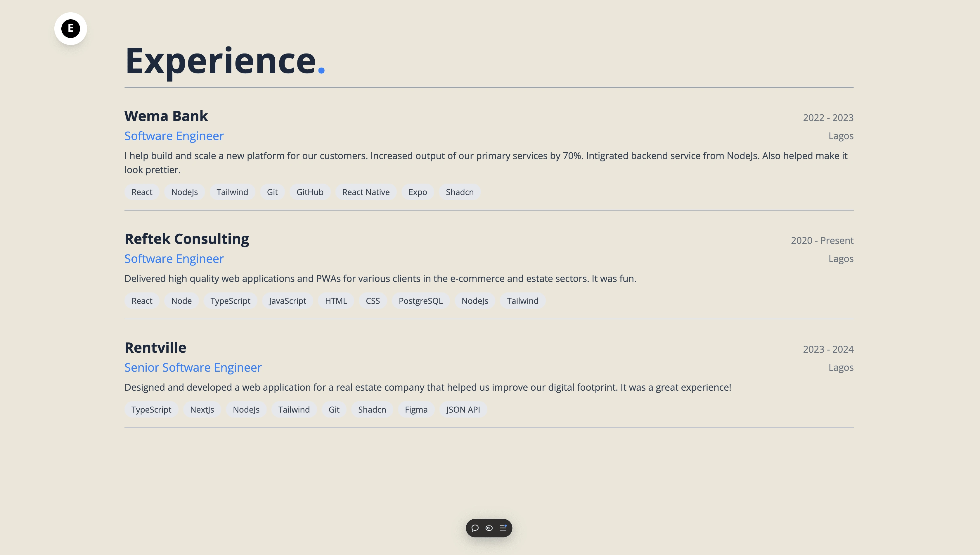Click the Senior Software Engineer role link
Image resolution: width=980 pixels, height=555 pixels.
193,368
